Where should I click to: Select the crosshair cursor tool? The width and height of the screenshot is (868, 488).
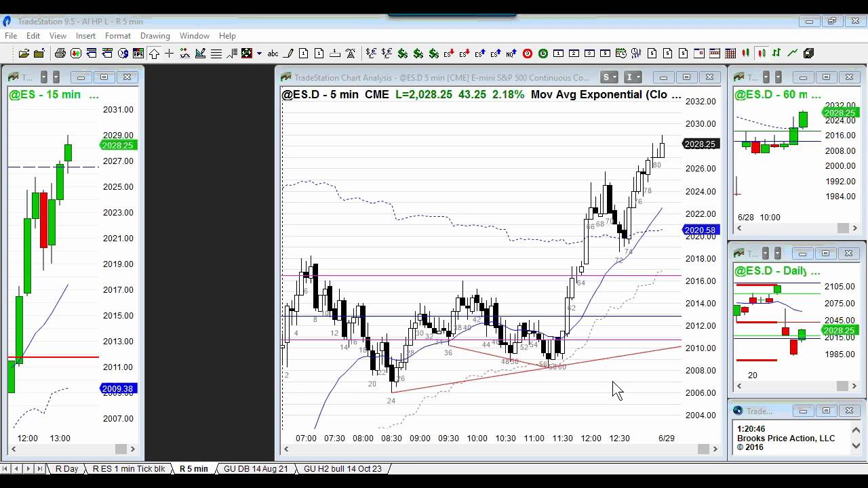169,54
